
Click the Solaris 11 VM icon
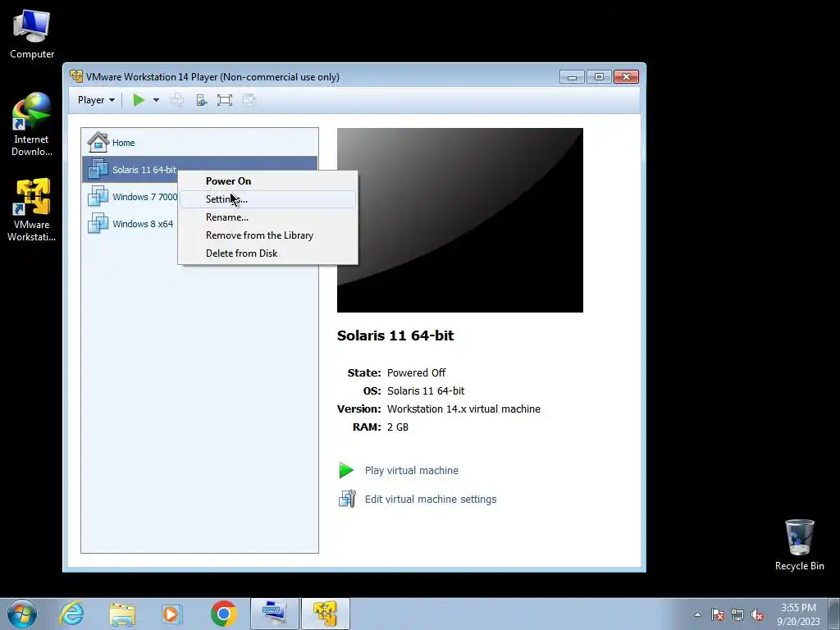tap(98, 169)
